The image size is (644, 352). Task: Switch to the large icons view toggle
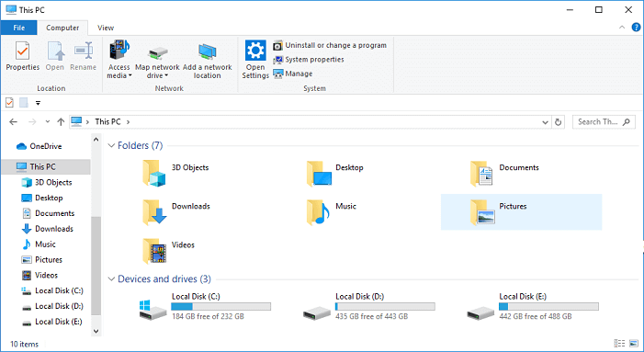[x=634, y=344]
